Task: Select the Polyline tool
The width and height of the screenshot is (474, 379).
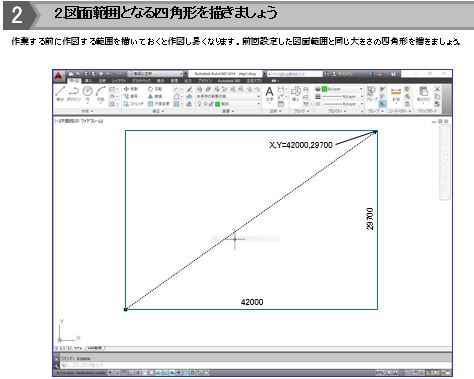Action: click(x=74, y=93)
